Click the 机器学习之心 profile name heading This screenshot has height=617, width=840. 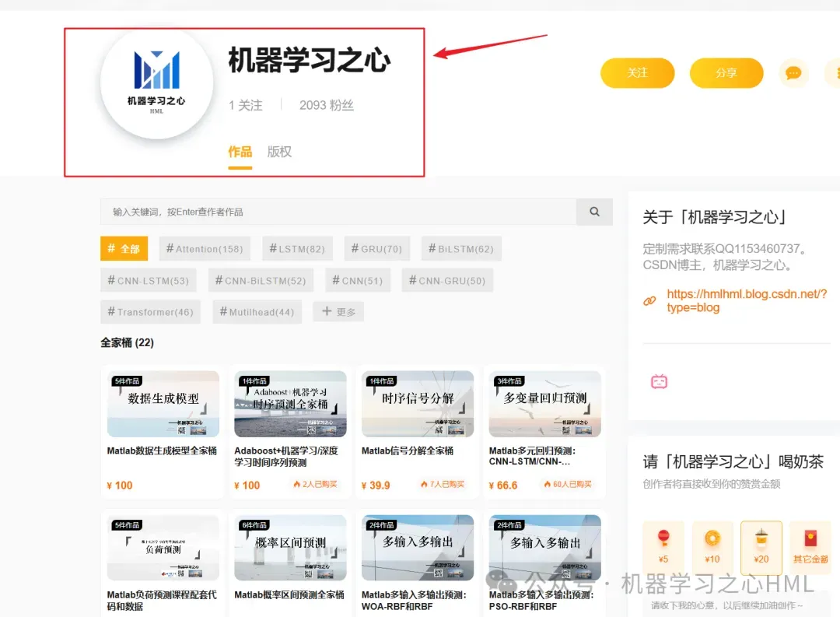click(x=309, y=59)
